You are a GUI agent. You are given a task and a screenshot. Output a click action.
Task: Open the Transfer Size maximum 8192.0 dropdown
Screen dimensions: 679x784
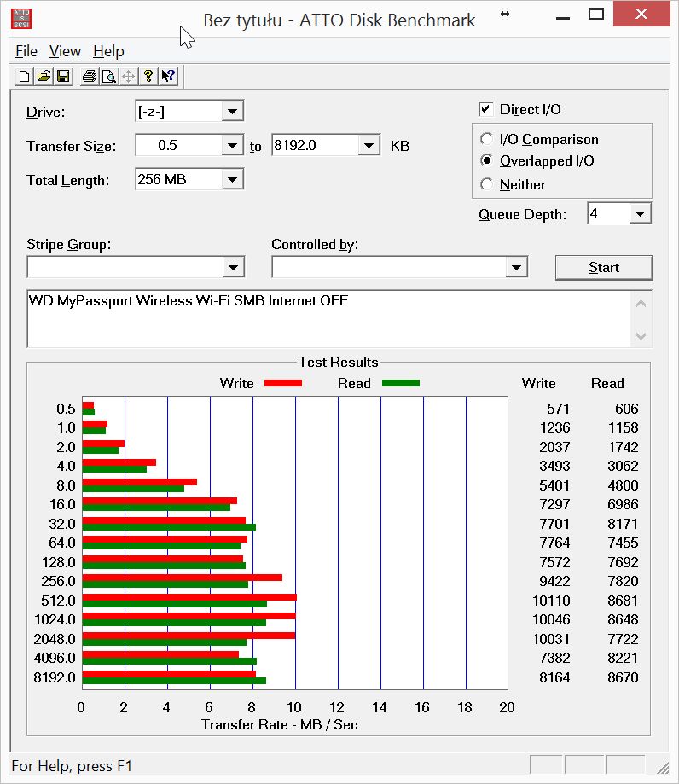[369, 146]
